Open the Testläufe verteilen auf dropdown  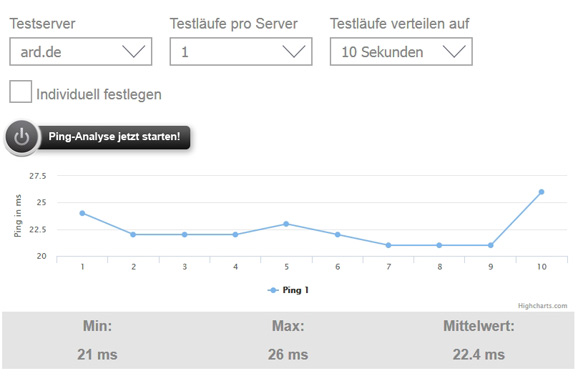coord(401,52)
